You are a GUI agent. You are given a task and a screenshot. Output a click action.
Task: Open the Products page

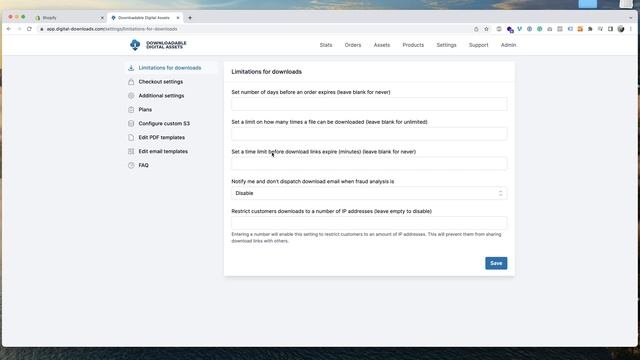point(413,45)
